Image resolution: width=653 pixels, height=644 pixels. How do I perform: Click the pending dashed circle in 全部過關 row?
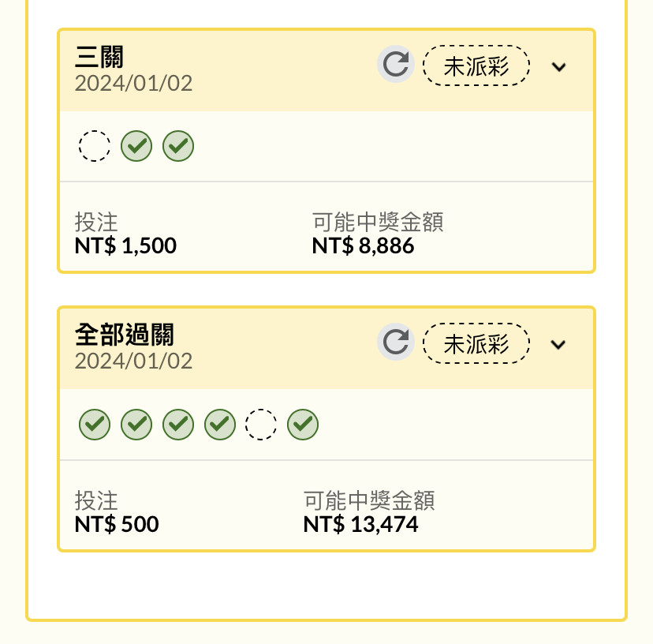[x=261, y=425]
